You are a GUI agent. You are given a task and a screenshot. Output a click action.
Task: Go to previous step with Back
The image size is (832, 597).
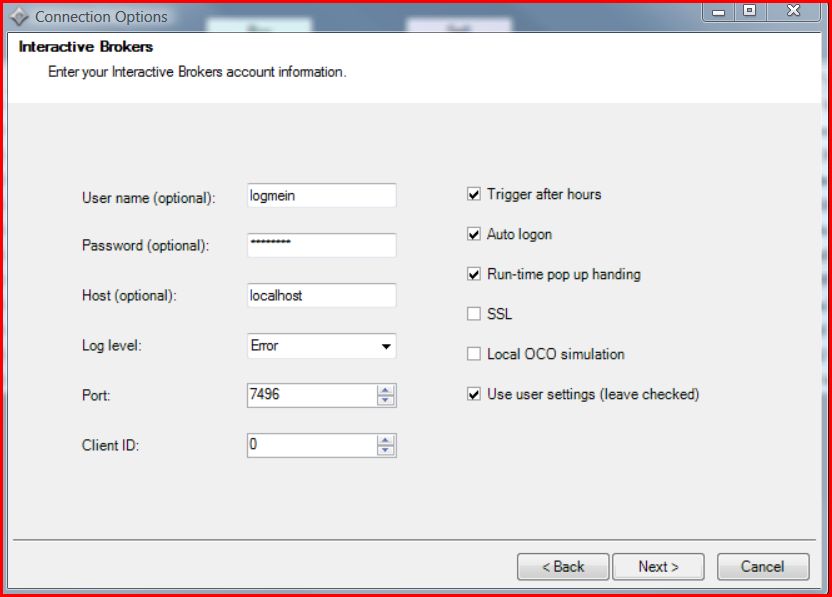click(x=563, y=567)
